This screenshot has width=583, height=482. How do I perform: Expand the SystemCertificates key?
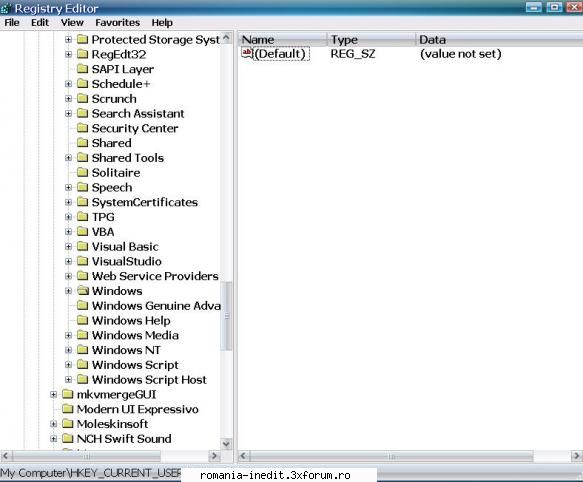68,202
